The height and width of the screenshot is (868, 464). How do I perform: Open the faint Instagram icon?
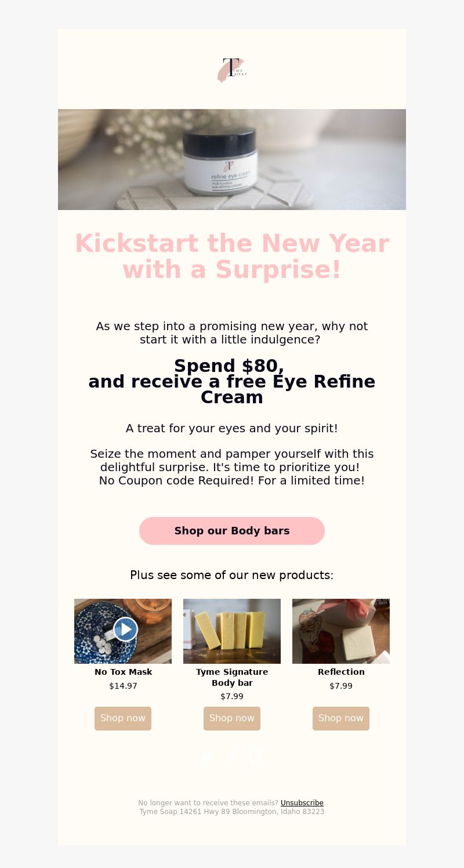pyautogui.click(x=257, y=756)
